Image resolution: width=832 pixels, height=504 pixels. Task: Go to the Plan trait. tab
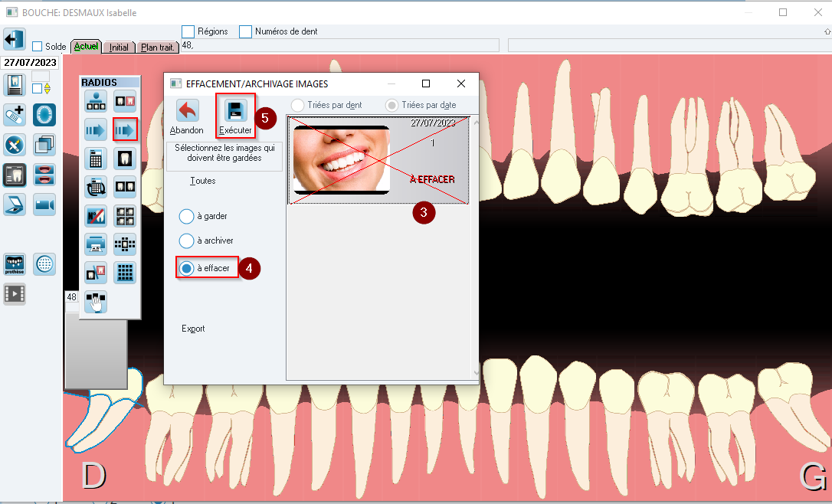click(158, 47)
